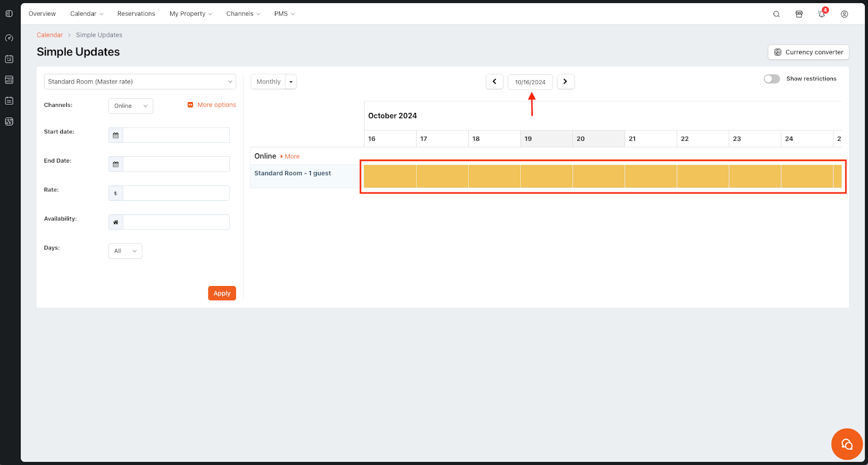This screenshot has width=868, height=465.
Task: Open the Channels Online dropdown
Action: tap(130, 106)
